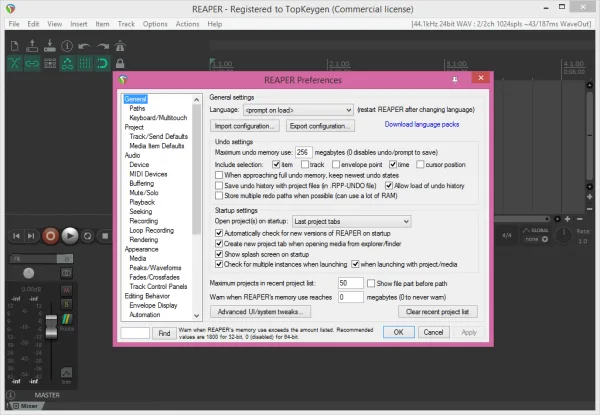Toggle item grouping chain-link icon
The image size is (600, 415).
[32, 63]
